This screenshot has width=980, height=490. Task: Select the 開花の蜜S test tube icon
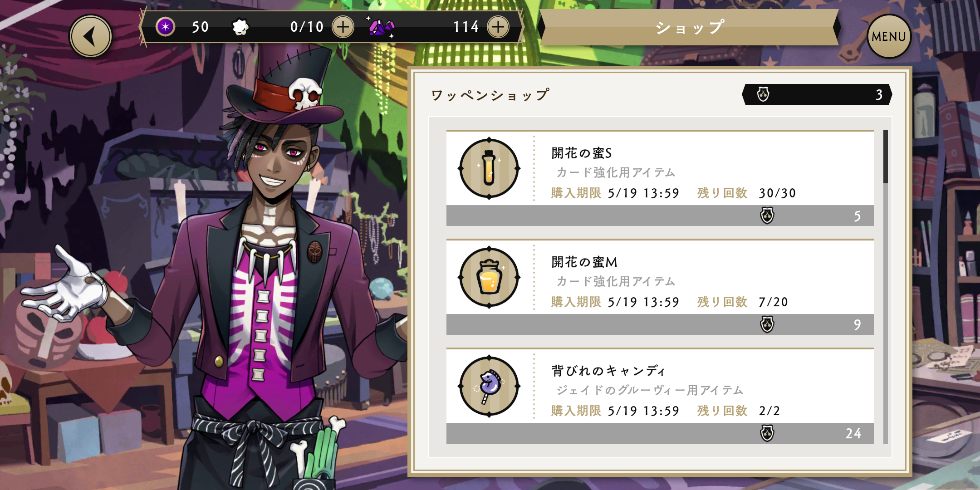click(489, 168)
